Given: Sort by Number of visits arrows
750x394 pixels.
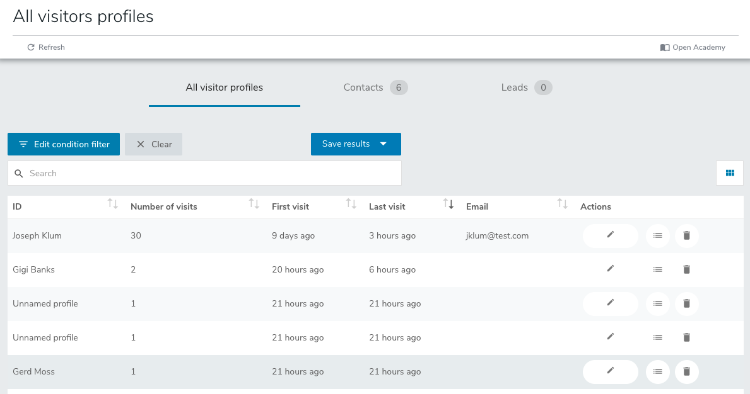Looking at the screenshot, I should pyautogui.click(x=254, y=204).
